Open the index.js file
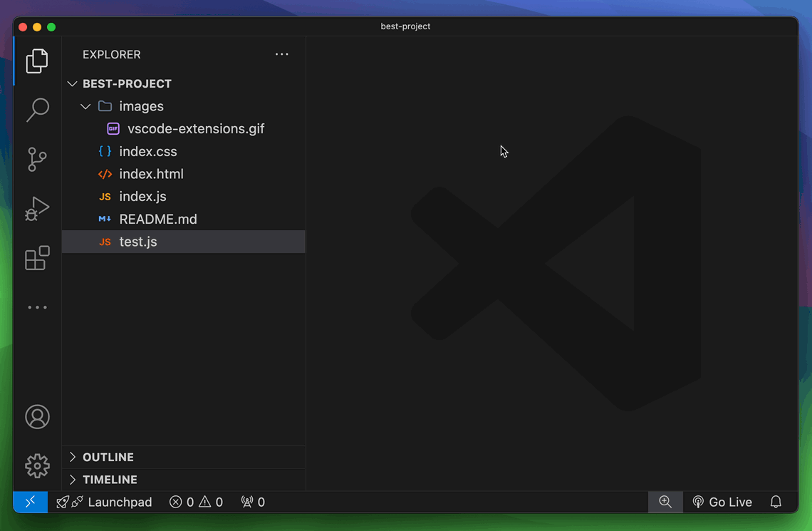Screen dimensions: 812x531 (184, 197)
